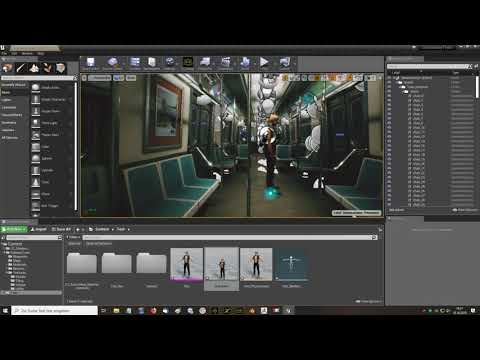
Task: Click Save All in Content Browser
Action: (61, 229)
